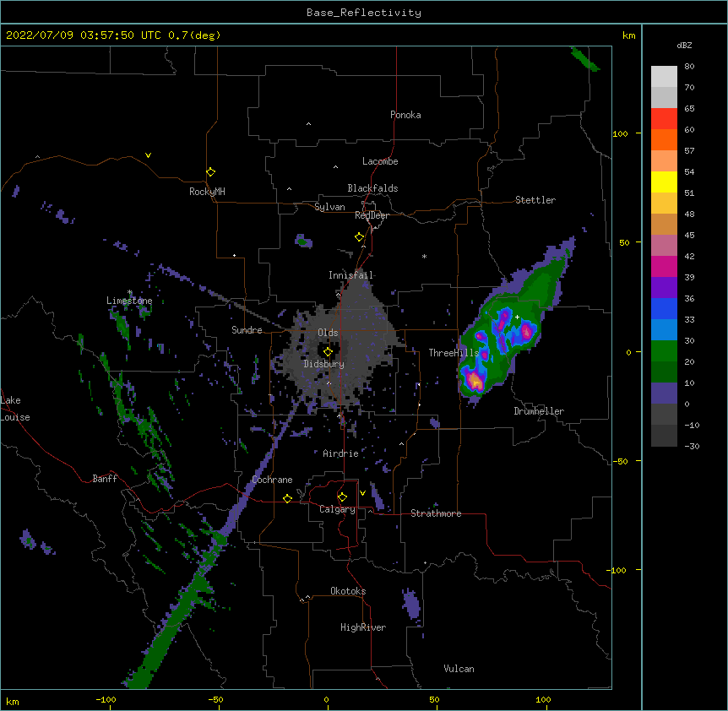Screen dimensions: 728x711
Task: Click the Blackfalds city label
Action: pyautogui.click(x=372, y=188)
